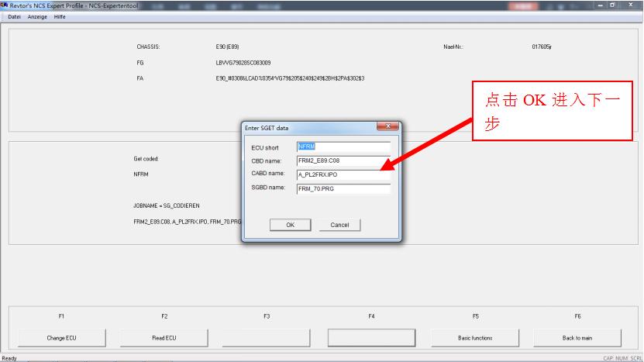
Task: Open the Datei menu
Action: [14, 17]
